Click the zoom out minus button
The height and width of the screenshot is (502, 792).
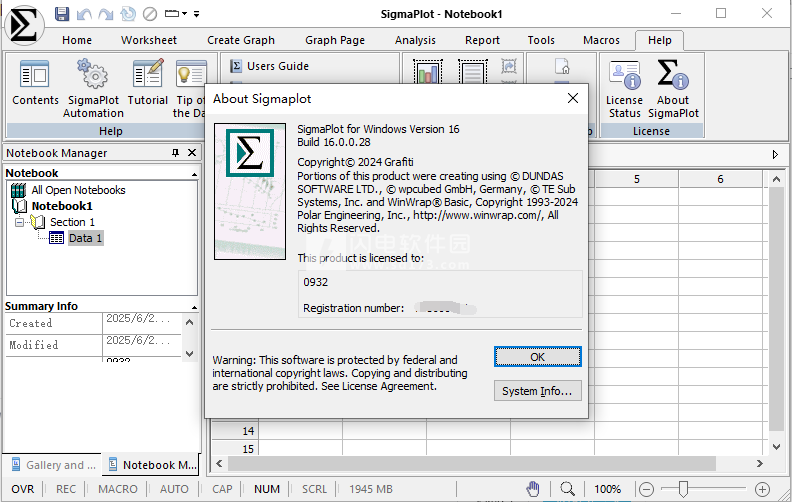coord(646,489)
